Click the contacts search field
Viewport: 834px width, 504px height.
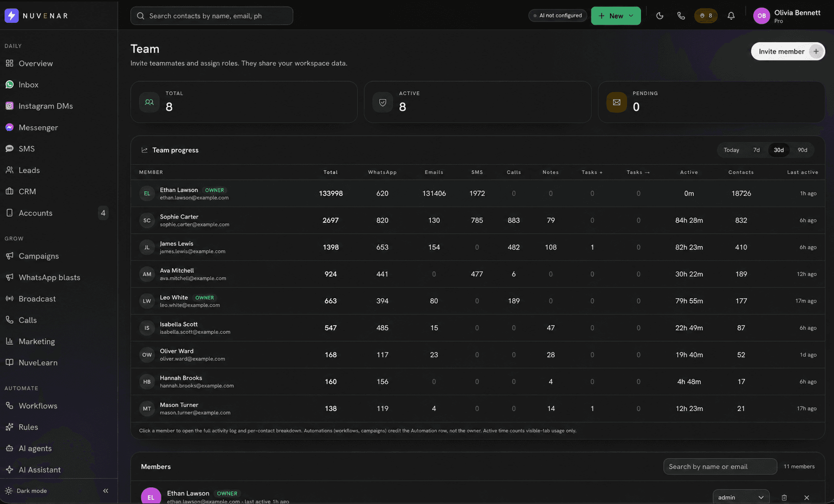pos(212,16)
